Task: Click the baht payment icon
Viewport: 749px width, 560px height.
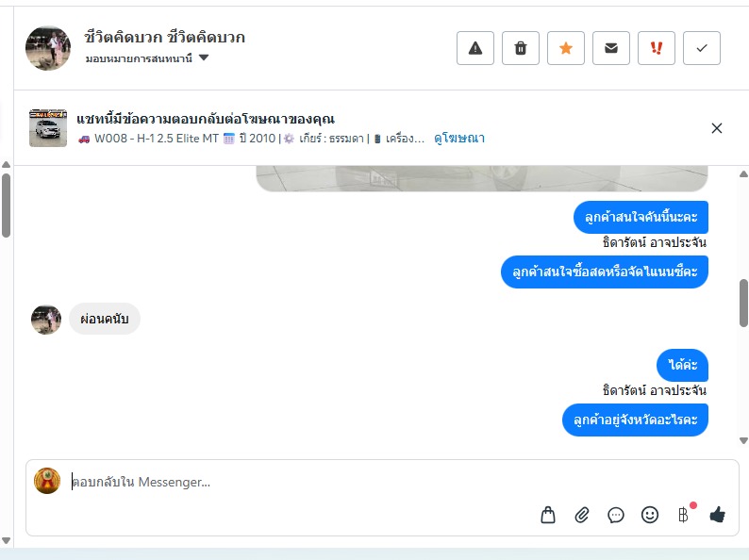Action: (683, 515)
